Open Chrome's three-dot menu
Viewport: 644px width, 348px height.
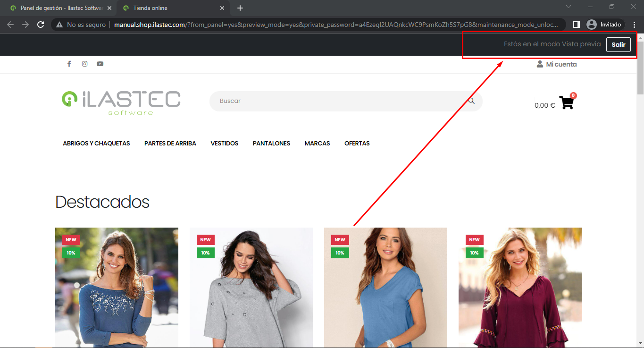pos(634,25)
